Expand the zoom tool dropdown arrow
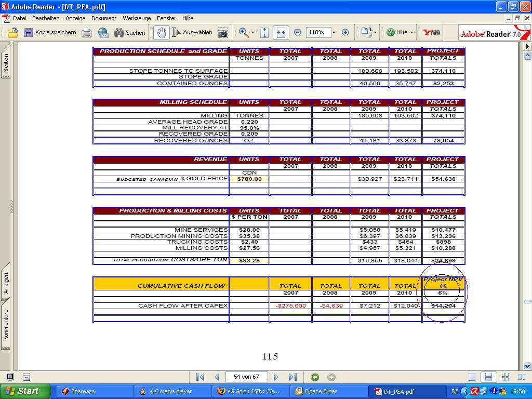The height and width of the screenshot is (399, 532). (252, 33)
